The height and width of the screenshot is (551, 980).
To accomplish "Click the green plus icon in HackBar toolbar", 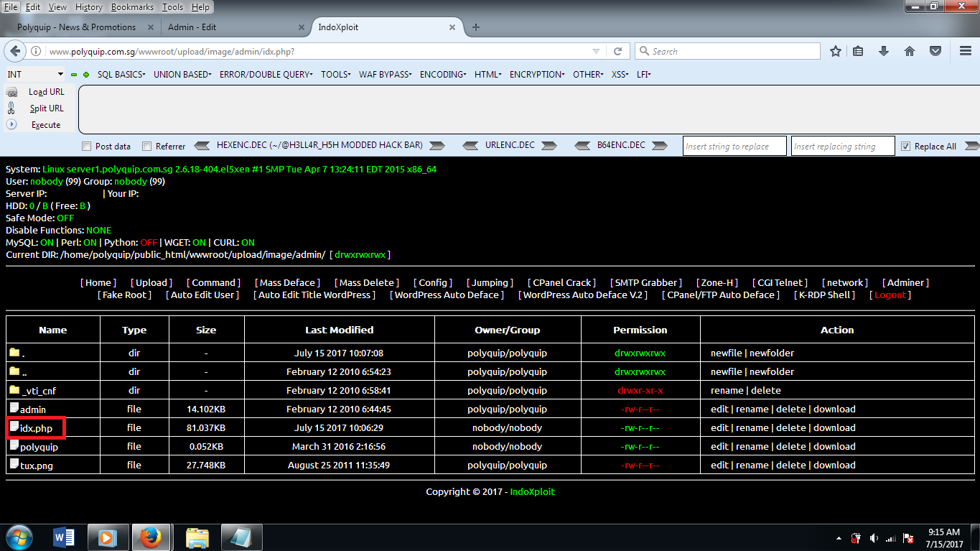I will pyautogui.click(x=86, y=74).
